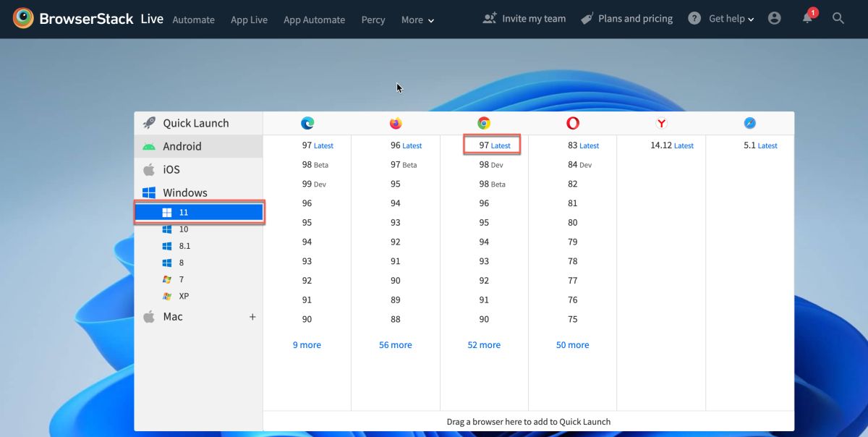Launch Safari 5.1 Latest

[x=760, y=145]
